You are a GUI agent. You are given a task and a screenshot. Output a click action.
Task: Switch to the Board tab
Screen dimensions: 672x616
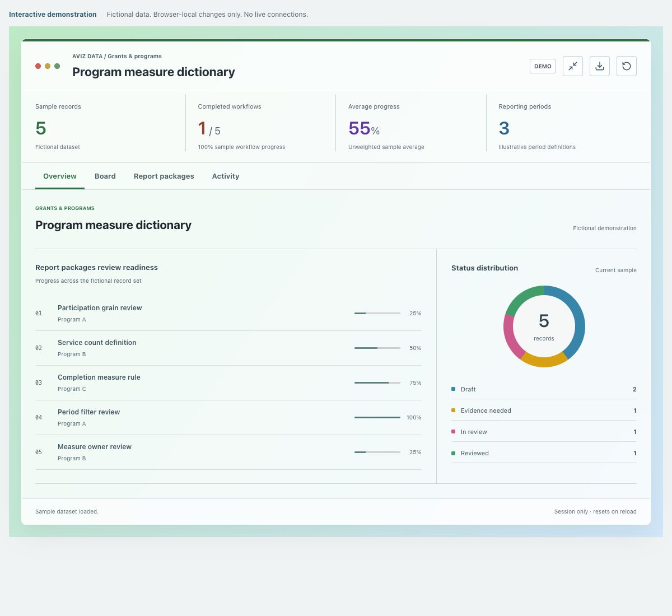point(105,176)
